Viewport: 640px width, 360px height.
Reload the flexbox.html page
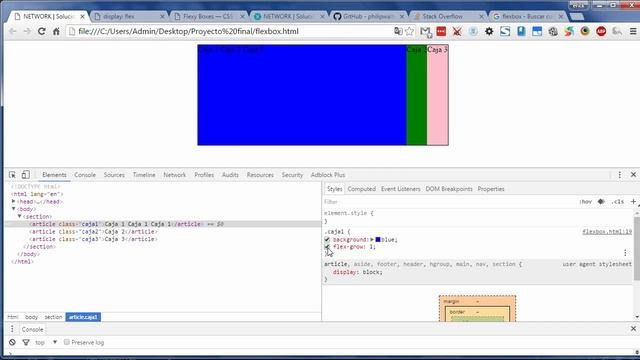click(x=42, y=31)
